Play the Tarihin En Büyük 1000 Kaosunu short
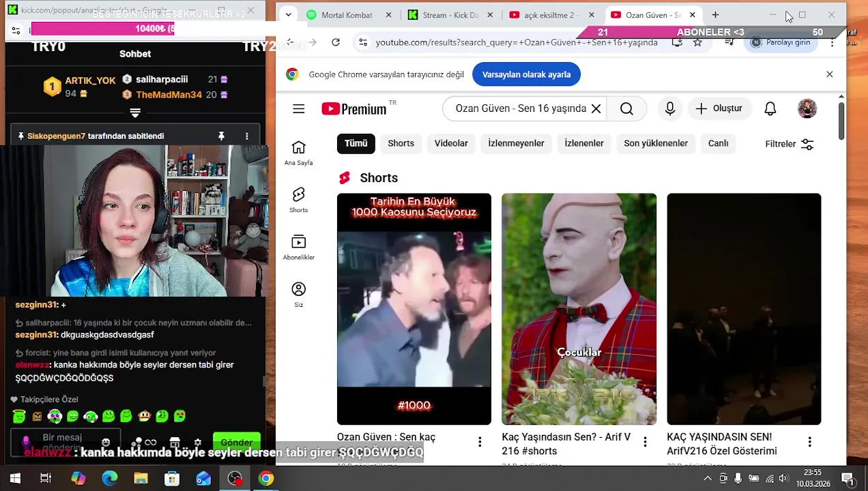 [x=414, y=309]
